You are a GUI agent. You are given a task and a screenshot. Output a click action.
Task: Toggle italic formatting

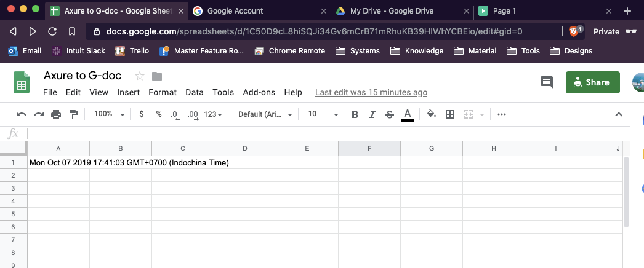pyautogui.click(x=372, y=114)
